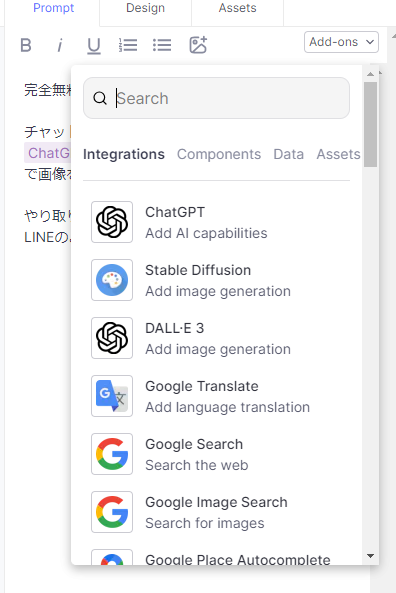Add the Google Image Search integration

tap(216, 512)
